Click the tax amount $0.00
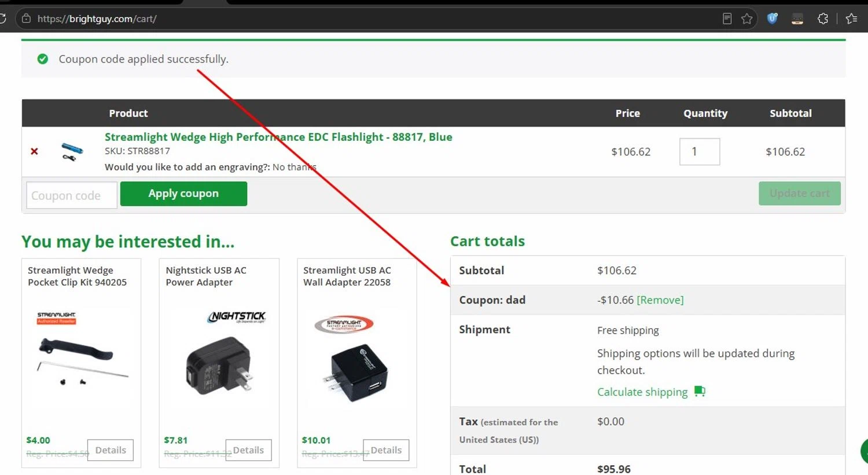The width and height of the screenshot is (868, 475). click(610, 422)
